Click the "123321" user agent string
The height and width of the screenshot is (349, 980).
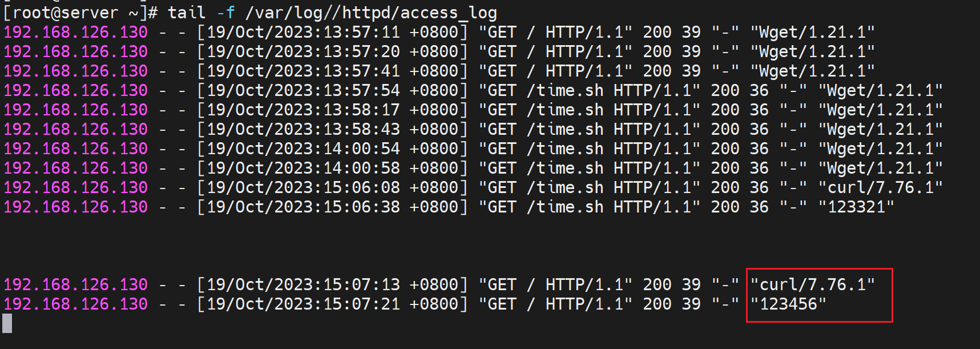(x=856, y=207)
